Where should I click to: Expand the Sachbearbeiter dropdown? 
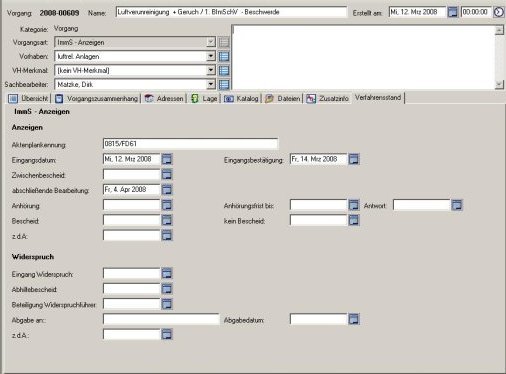pyautogui.click(x=211, y=84)
